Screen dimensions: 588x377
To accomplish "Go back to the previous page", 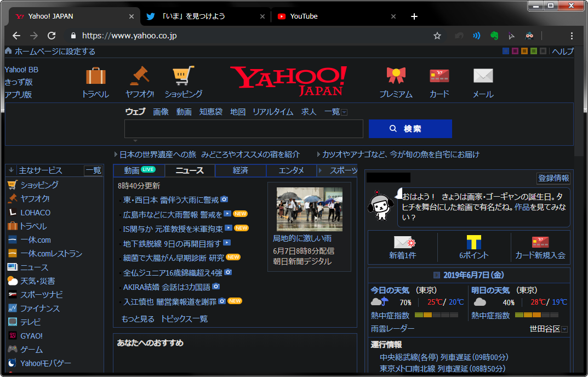I will point(16,36).
